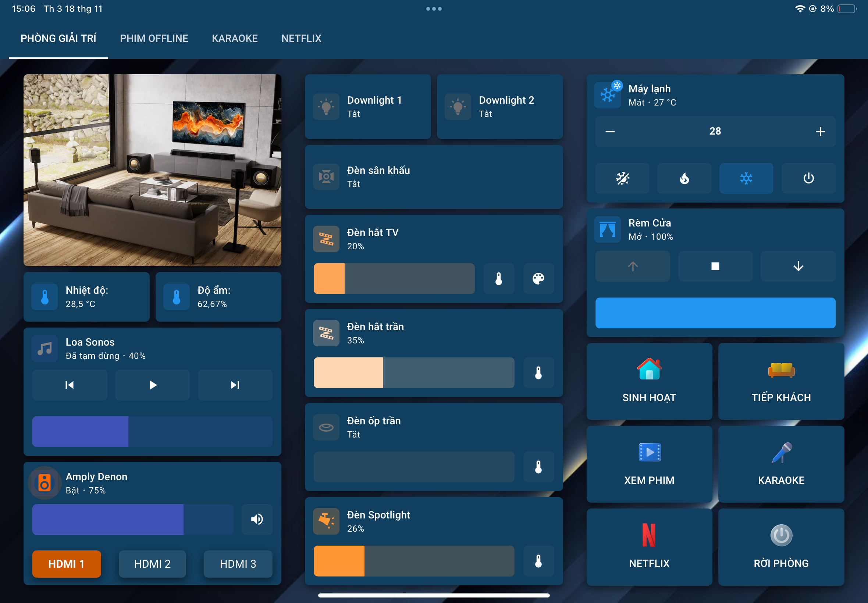Set the air conditioner to heat mode
868x603 pixels.
pos(684,178)
